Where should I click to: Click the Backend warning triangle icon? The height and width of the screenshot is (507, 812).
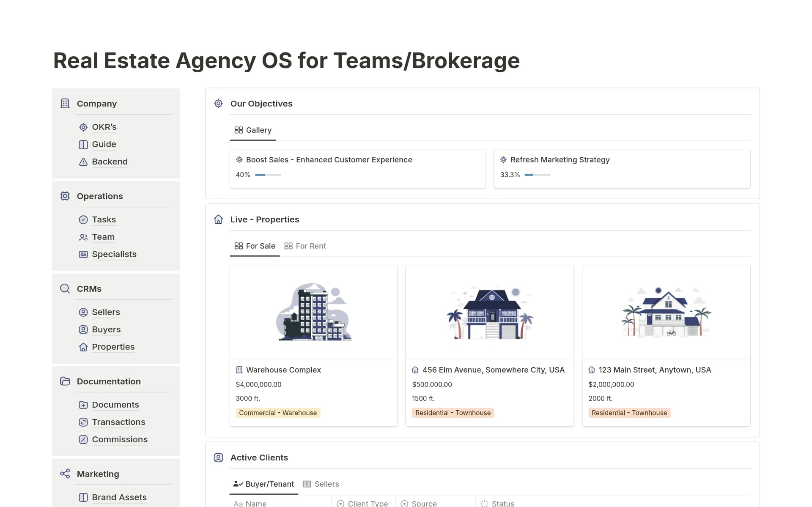pos(83,162)
